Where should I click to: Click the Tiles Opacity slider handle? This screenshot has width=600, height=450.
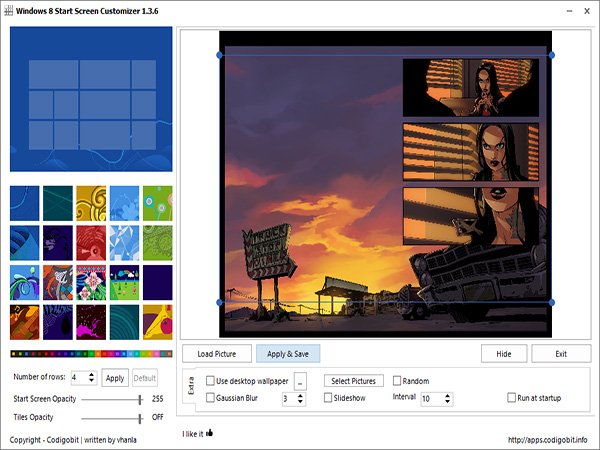tap(140, 418)
